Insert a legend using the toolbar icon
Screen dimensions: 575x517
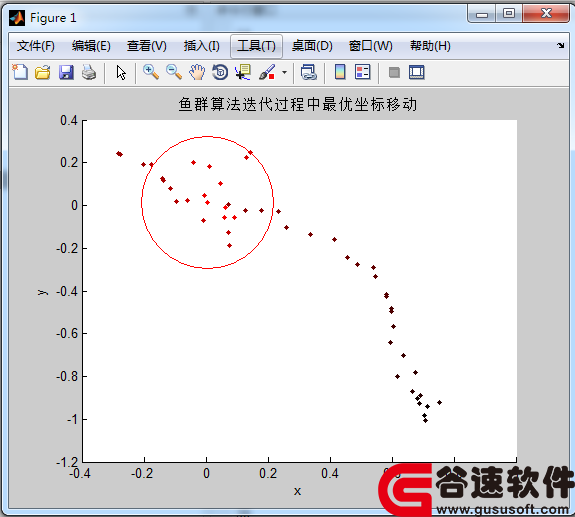(x=363, y=72)
